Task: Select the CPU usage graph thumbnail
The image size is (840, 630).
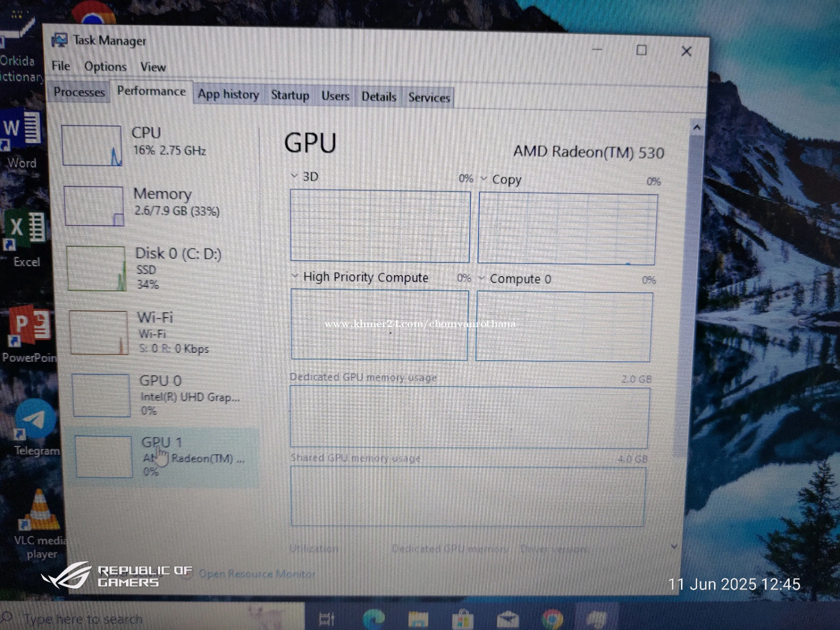Action: (x=91, y=145)
